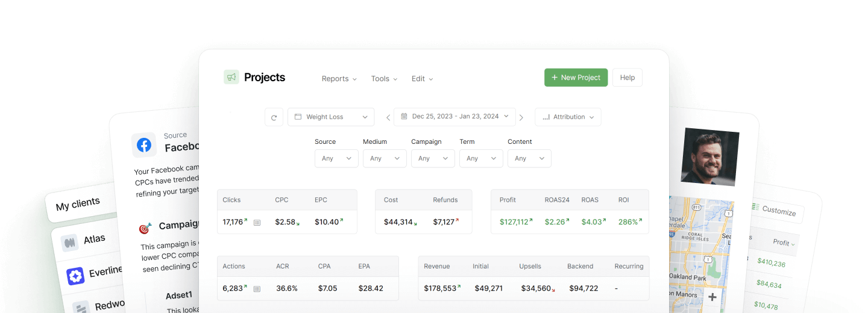The width and height of the screenshot is (868, 313).
Task: Zoom in on the map
Action: pos(712,297)
